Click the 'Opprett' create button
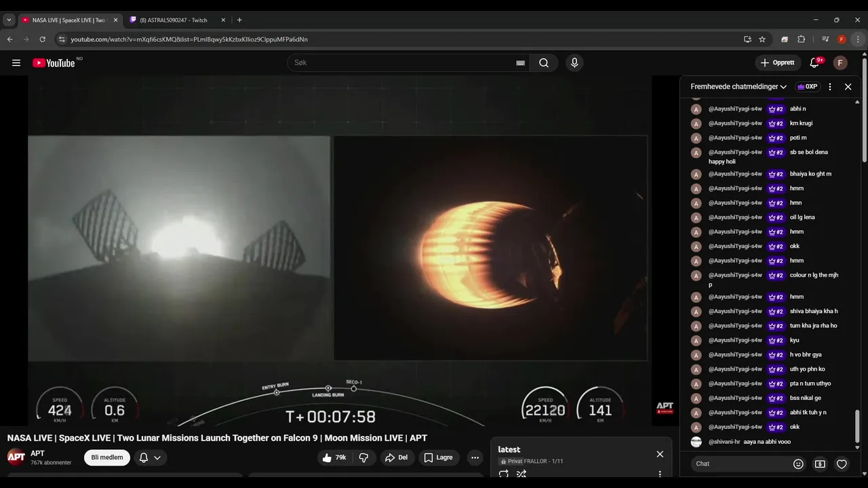868x488 pixels. [778, 63]
